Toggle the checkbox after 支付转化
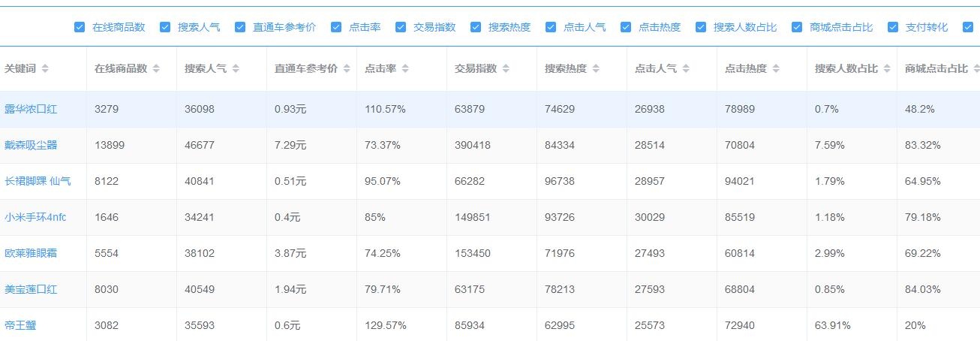The image size is (980, 341). click(968, 27)
